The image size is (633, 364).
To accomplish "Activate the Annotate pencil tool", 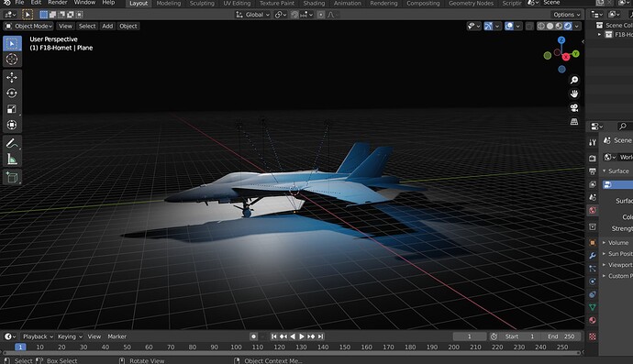I will pos(12,143).
